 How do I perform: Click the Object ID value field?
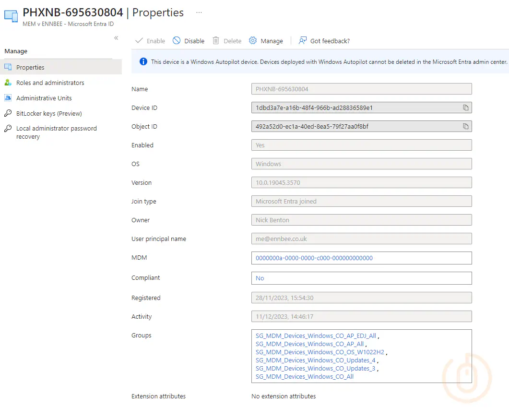362,126
